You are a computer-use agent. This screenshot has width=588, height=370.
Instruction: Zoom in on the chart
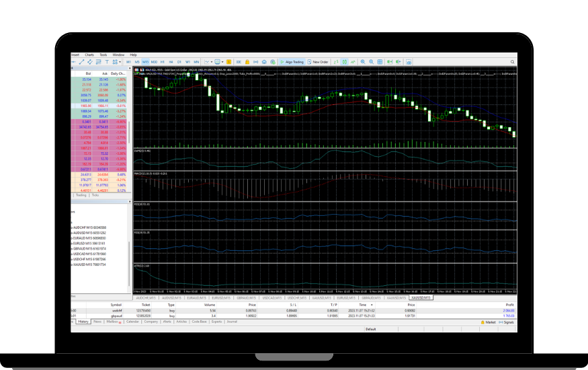click(x=363, y=62)
